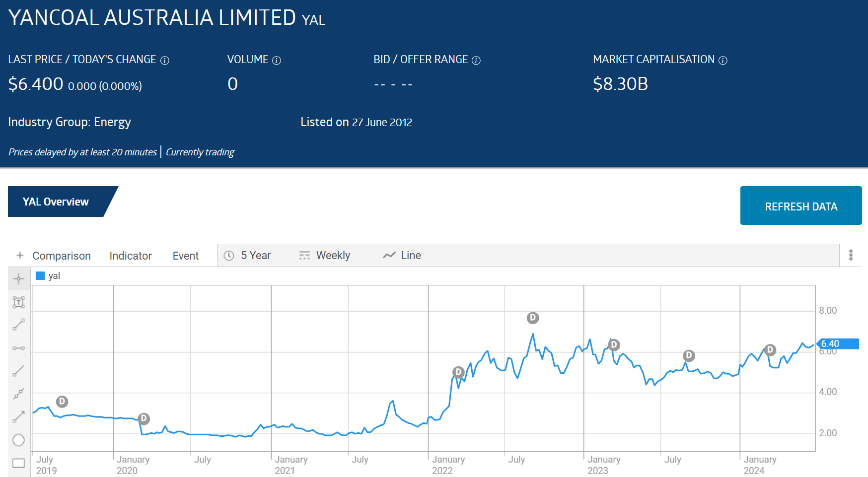868x477 pixels.
Task: Click the REFRESH DATA button
Action: click(801, 205)
